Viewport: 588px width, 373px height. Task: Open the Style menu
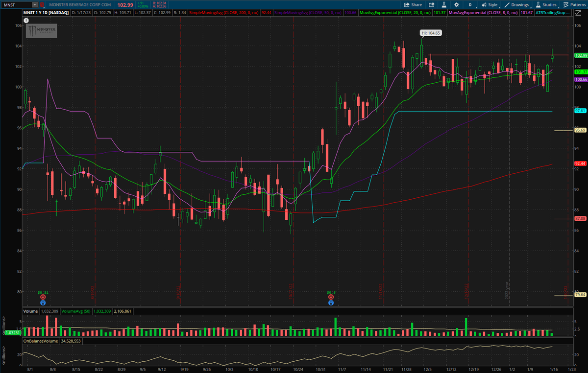(490, 4)
